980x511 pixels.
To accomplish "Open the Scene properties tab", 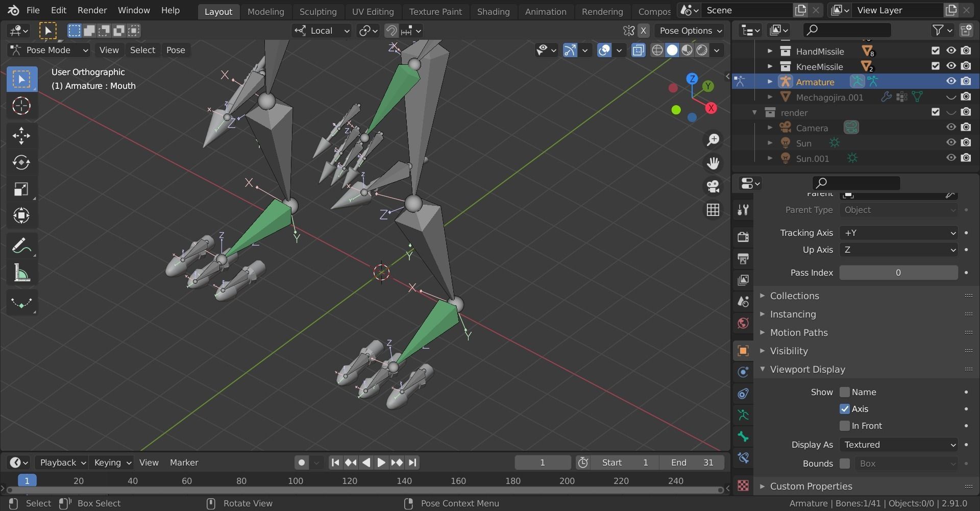I will [x=743, y=301].
